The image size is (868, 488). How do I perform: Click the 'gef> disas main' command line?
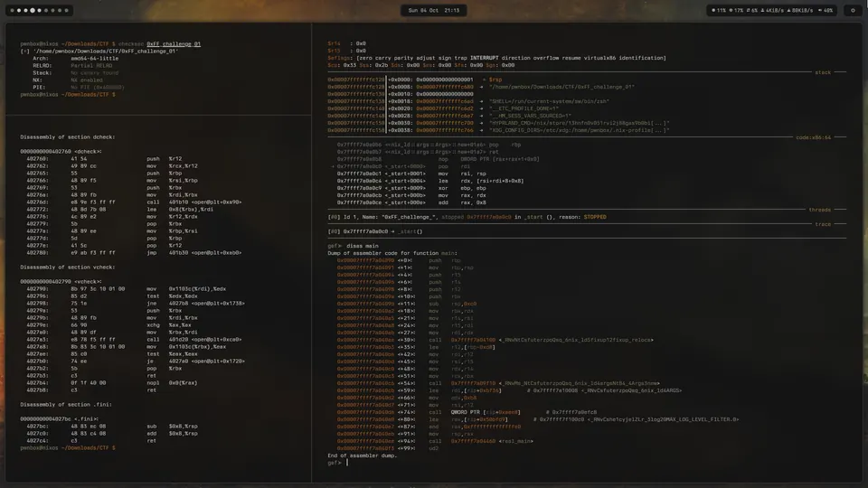tap(354, 246)
